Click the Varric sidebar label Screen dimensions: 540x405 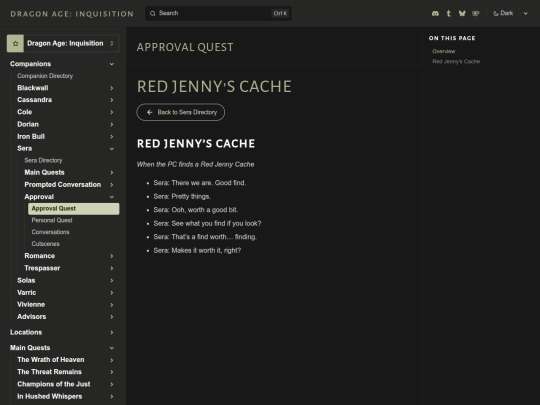27,293
